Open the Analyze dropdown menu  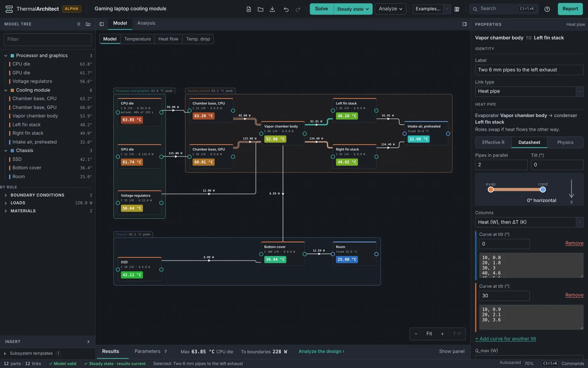point(390,9)
